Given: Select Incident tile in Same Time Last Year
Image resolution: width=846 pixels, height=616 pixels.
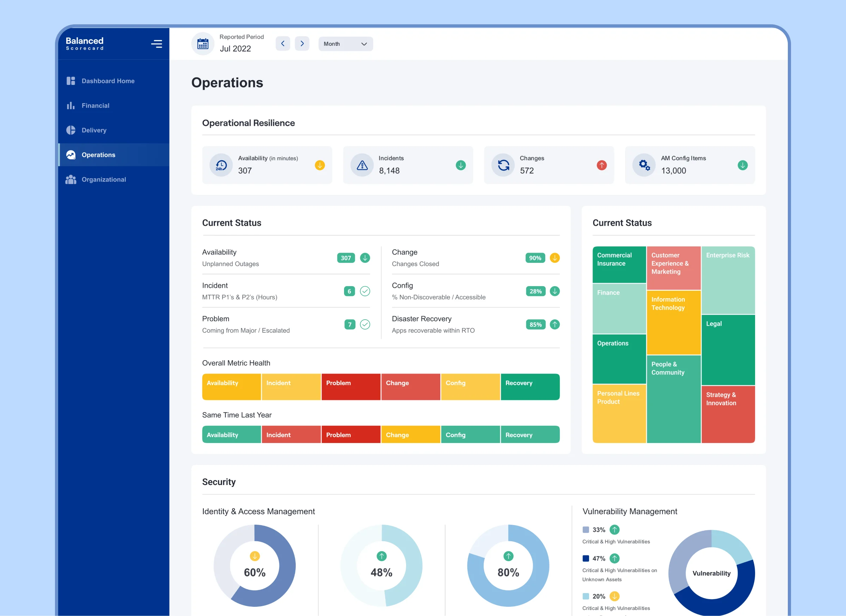Looking at the screenshot, I should (291, 435).
